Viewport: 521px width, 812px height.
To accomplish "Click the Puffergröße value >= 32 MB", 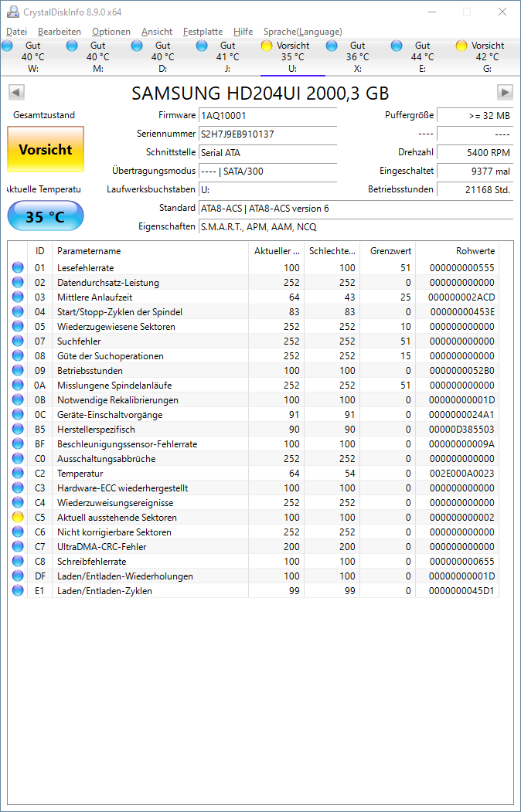I will (475, 115).
